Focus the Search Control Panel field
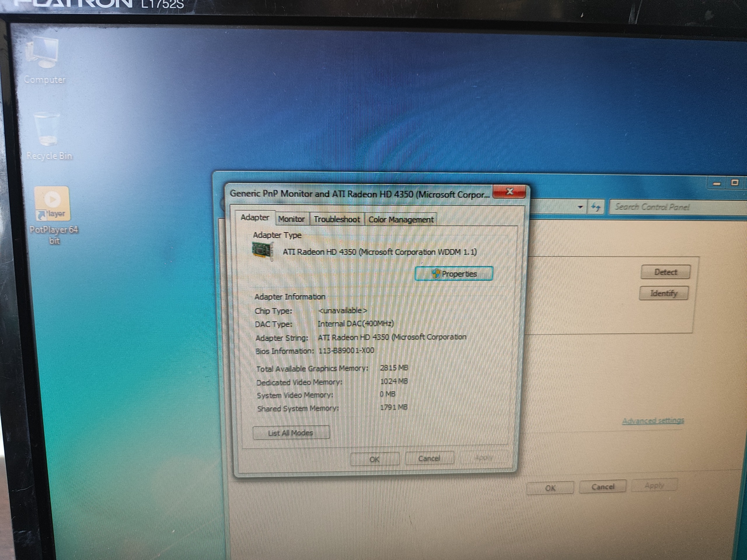The image size is (747, 560). click(x=676, y=207)
